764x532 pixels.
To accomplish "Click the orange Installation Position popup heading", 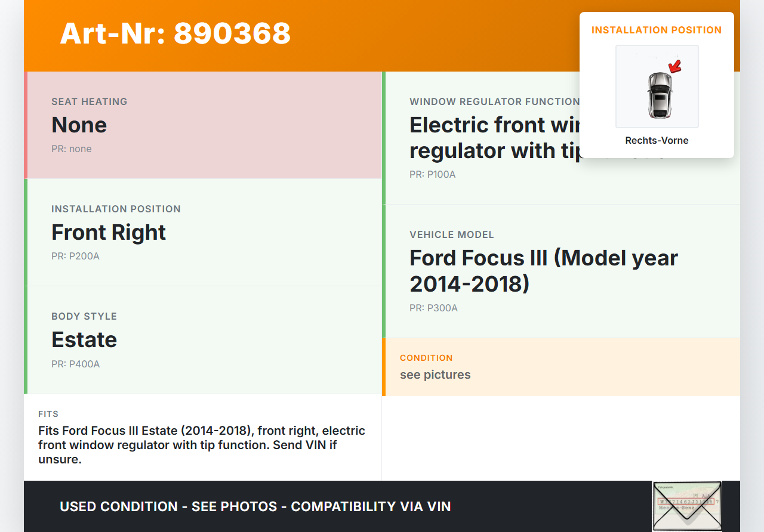I will click(x=657, y=30).
